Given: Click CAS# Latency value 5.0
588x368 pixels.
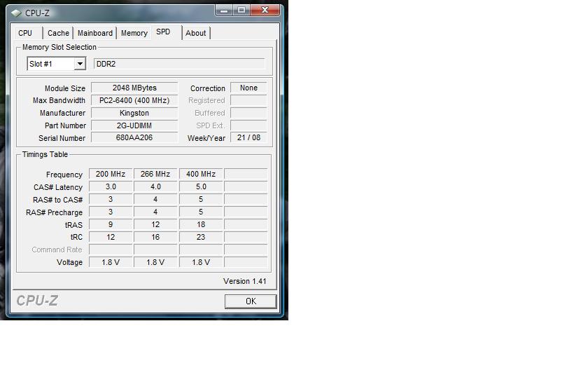Looking at the screenshot, I should point(201,186).
